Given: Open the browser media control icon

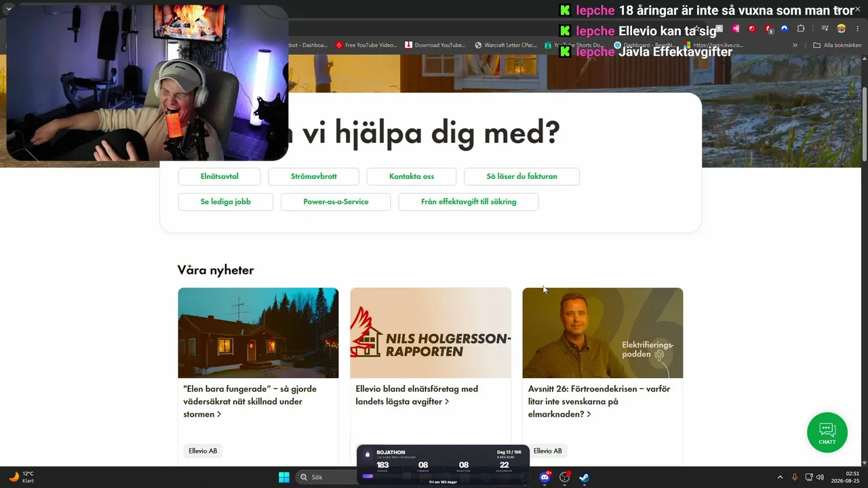Looking at the screenshot, I should [825, 28].
